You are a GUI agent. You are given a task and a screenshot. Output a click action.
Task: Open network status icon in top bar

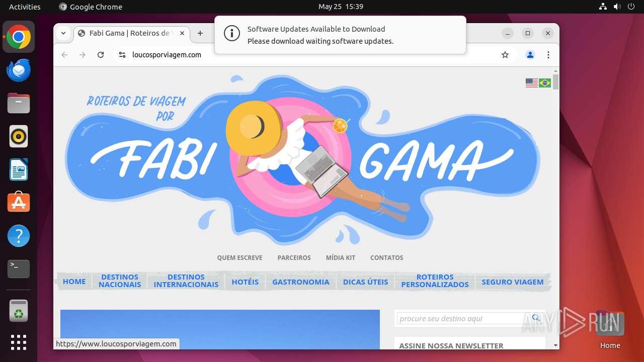[x=603, y=7]
